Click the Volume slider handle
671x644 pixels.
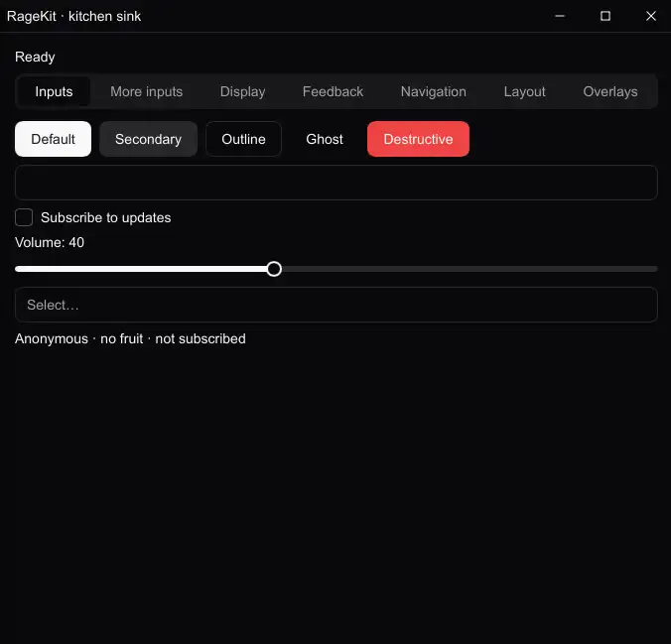click(274, 269)
